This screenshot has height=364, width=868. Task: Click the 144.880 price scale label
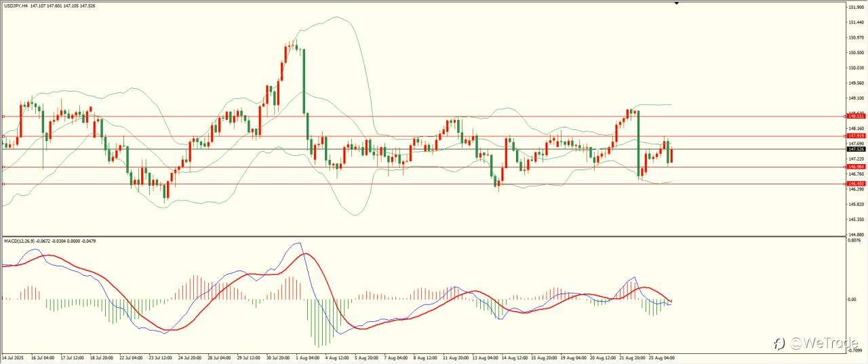coord(856,235)
